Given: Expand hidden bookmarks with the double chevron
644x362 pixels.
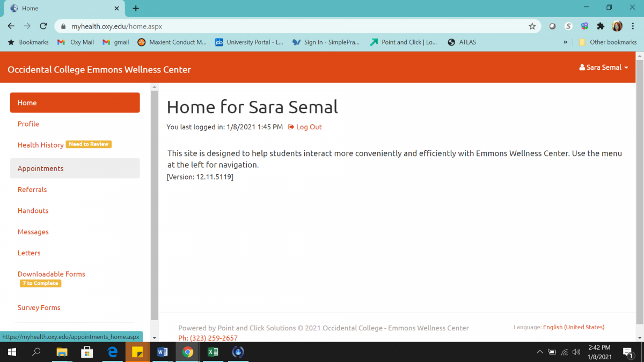Looking at the screenshot, I should [x=565, y=42].
